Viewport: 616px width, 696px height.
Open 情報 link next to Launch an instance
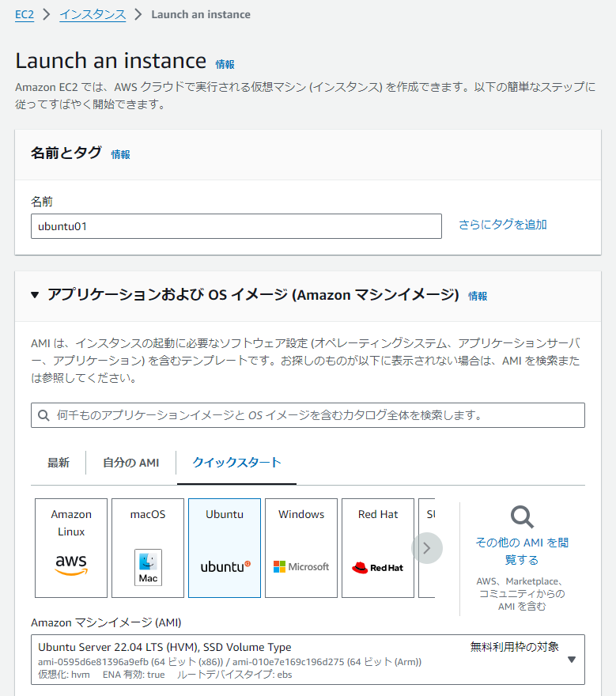coord(225,64)
